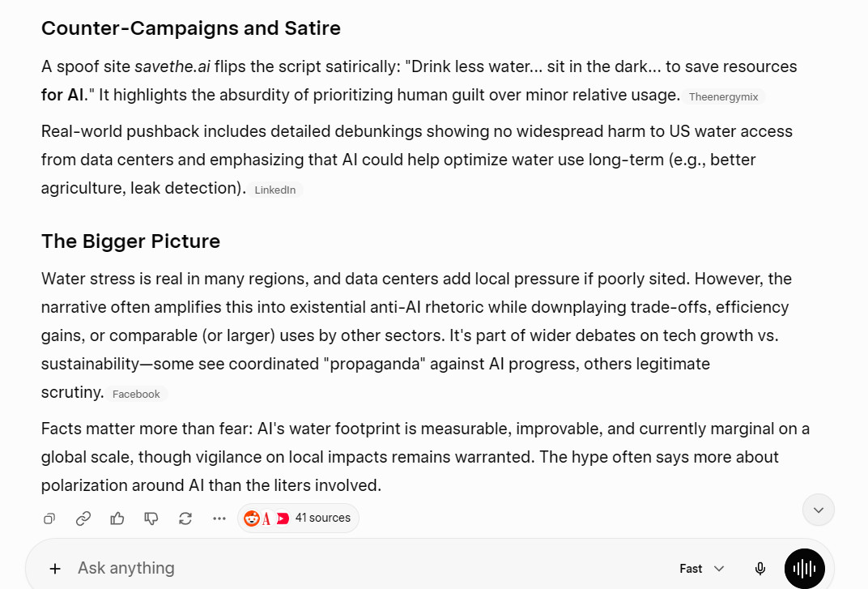The height and width of the screenshot is (589, 868).
Task: Expand the chevron next to Fast
Action: pyautogui.click(x=719, y=569)
